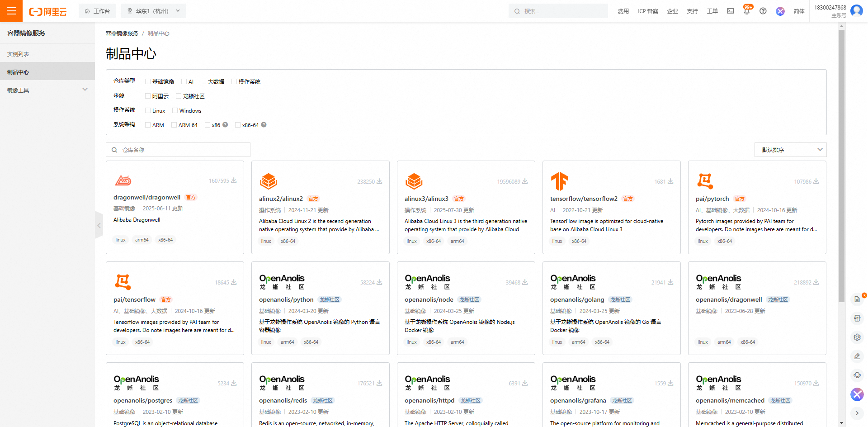This screenshot has width=868, height=427.
Task: Click the Alibaba Cloud logo
Action: 48,11
